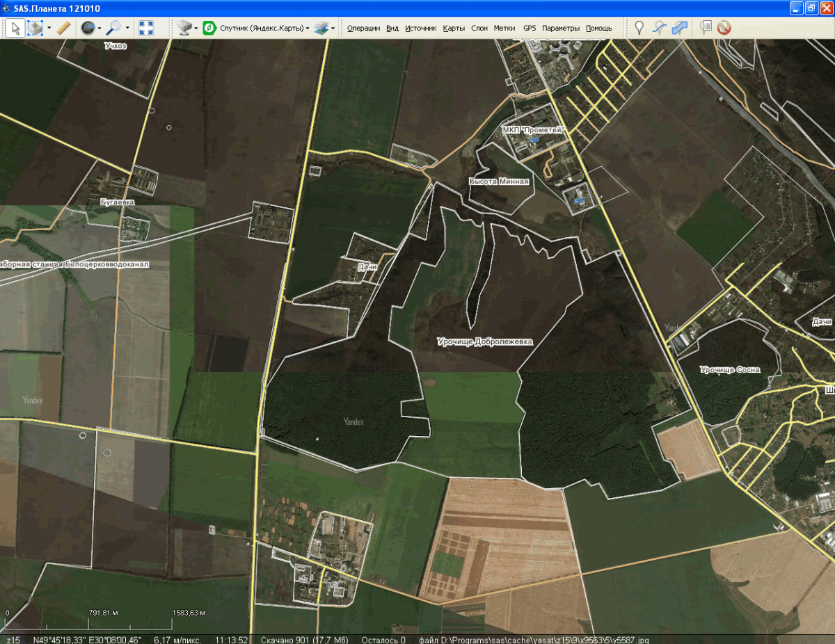Activate the ruler distance measurement tool
The width and height of the screenshot is (835, 644).
point(63,28)
